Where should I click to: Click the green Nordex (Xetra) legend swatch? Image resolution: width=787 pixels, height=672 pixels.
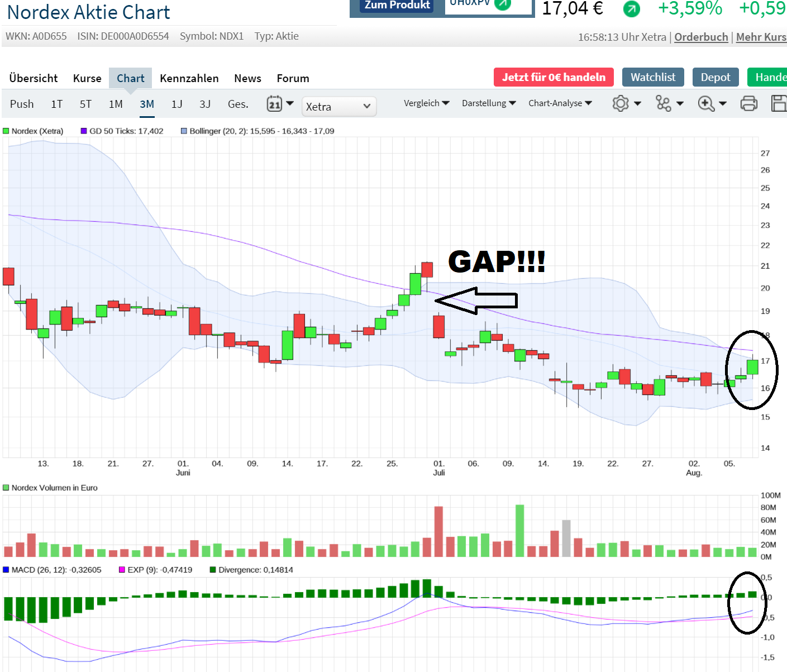[x=6, y=131]
